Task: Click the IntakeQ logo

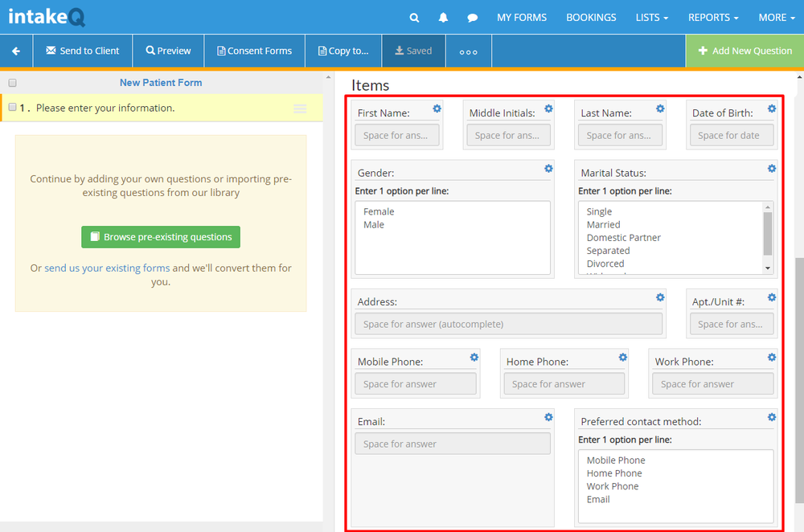Action: point(47,17)
